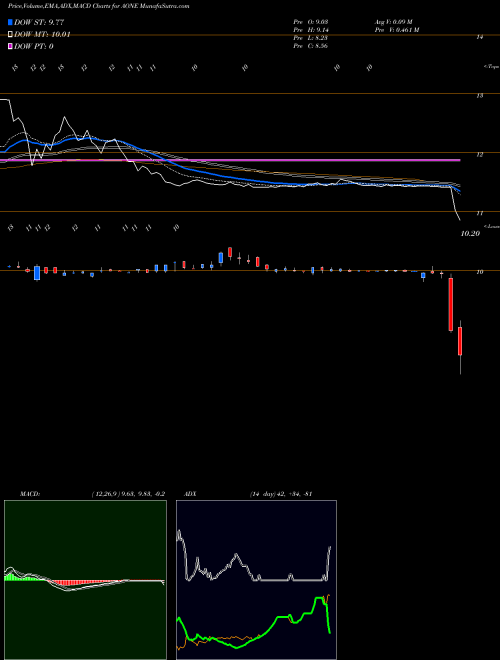500x660 pixels.
Task: Click the blue DOW ST legend swatch
Action: click(10, 22)
